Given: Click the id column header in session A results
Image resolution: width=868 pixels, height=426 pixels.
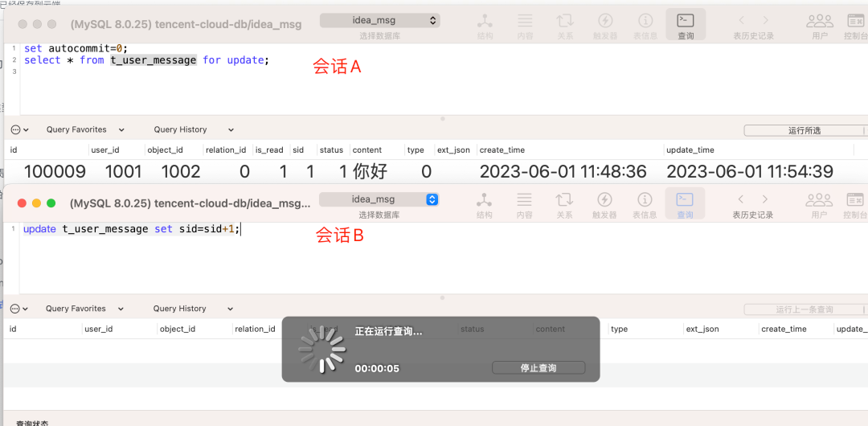Looking at the screenshot, I should click(x=47, y=150).
